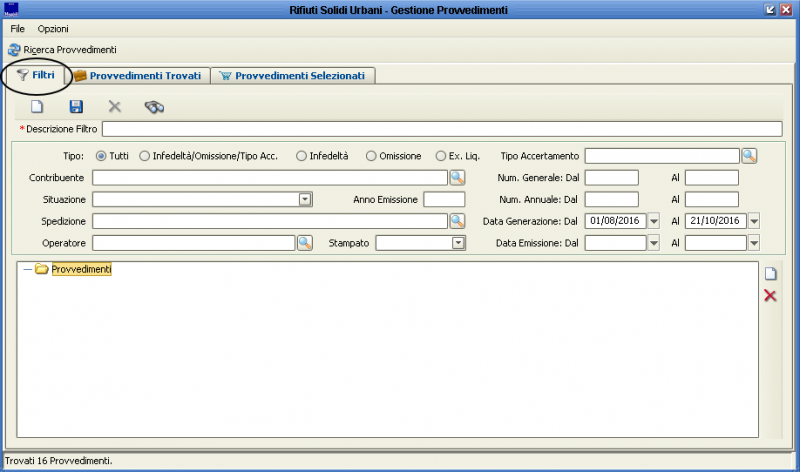Save the filter with the floppy disk icon
This screenshot has width=800, height=472.
[x=76, y=107]
